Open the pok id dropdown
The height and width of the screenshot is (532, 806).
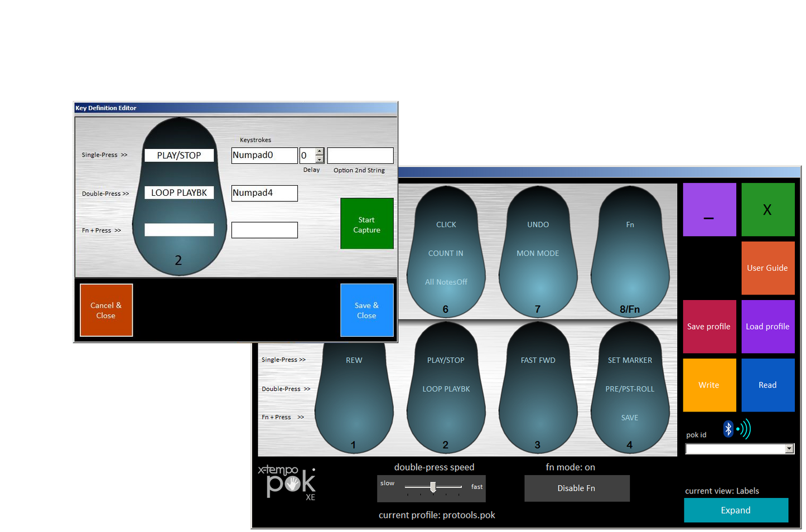click(789, 449)
